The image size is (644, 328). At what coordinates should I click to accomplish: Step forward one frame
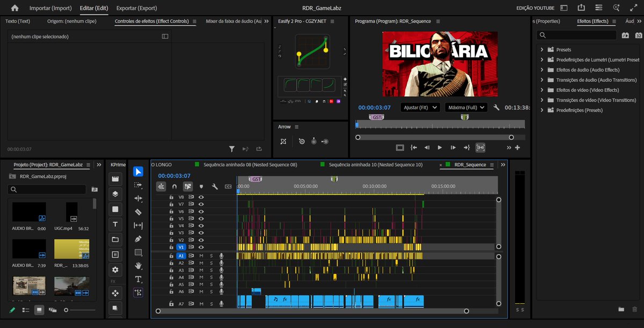point(453,147)
